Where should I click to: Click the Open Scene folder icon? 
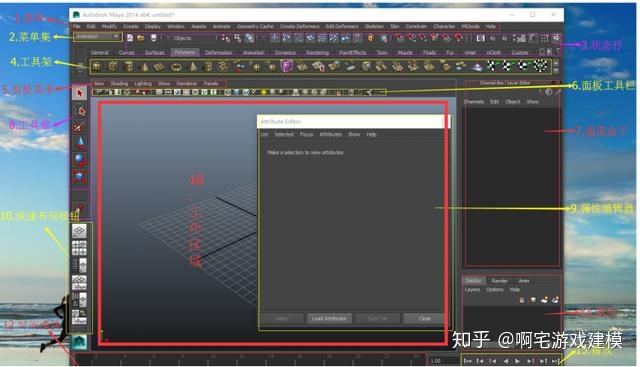tap(141, 38)
